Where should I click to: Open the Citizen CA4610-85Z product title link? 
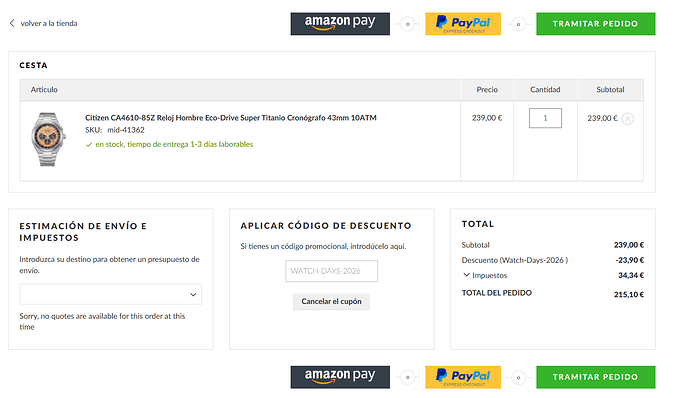coord(231,118)
